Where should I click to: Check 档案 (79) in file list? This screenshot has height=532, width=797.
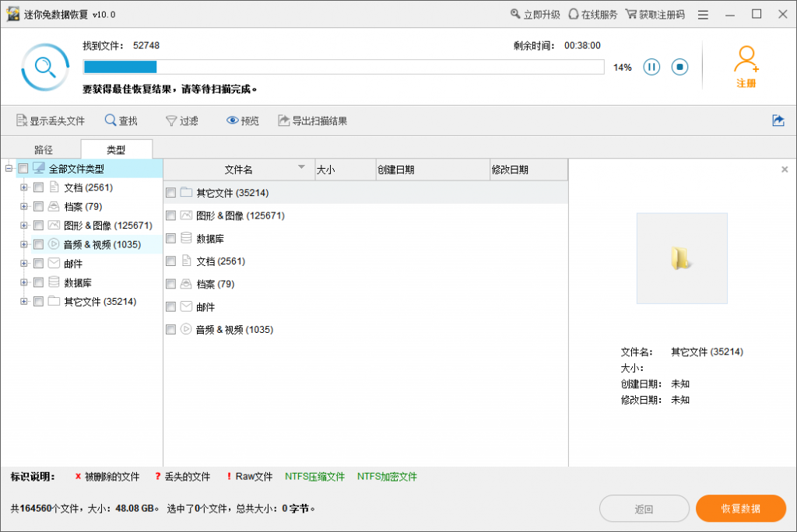170,284
